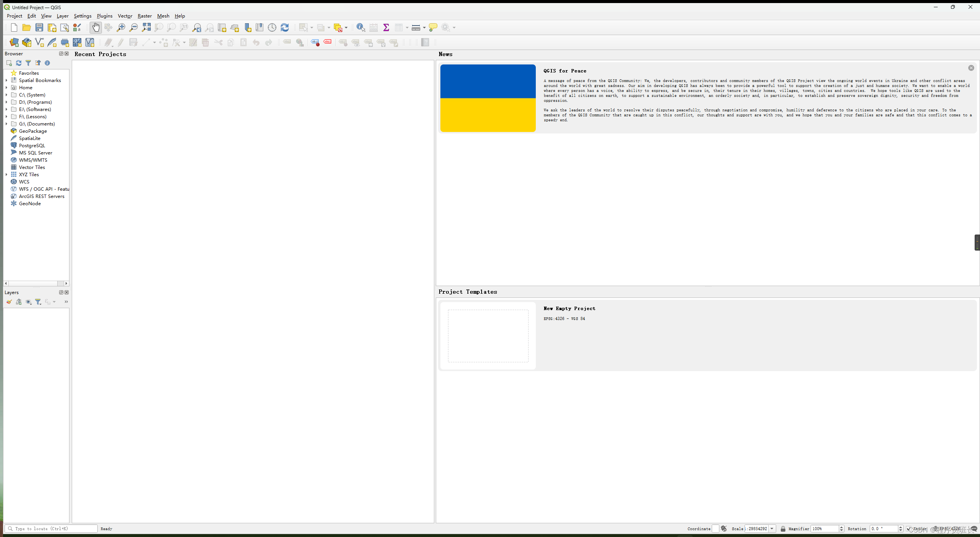The height and width of the screenshot is (537, 980).
Task: Show more Layers panel toolbar items
Action: tap(66, 302)
